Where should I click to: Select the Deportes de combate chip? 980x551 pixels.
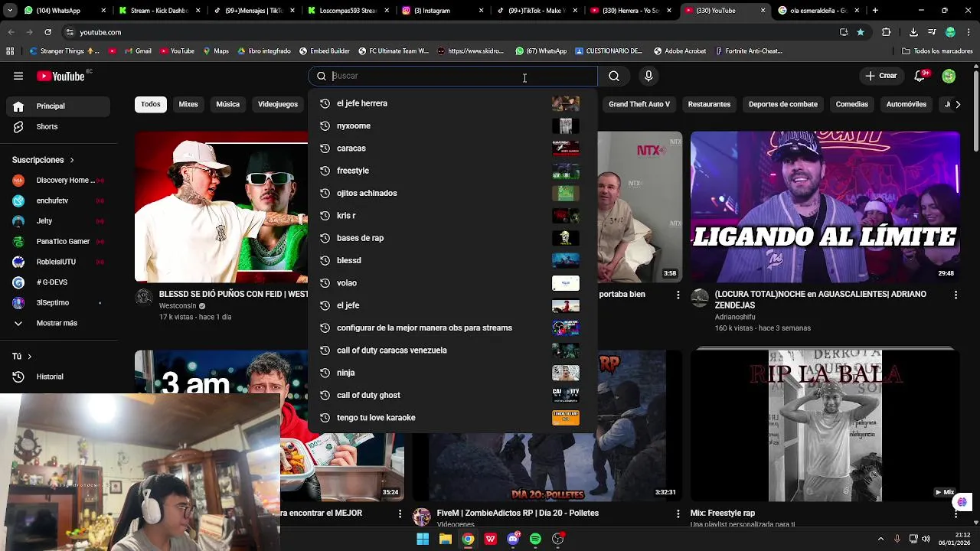(x=783, y=104)
